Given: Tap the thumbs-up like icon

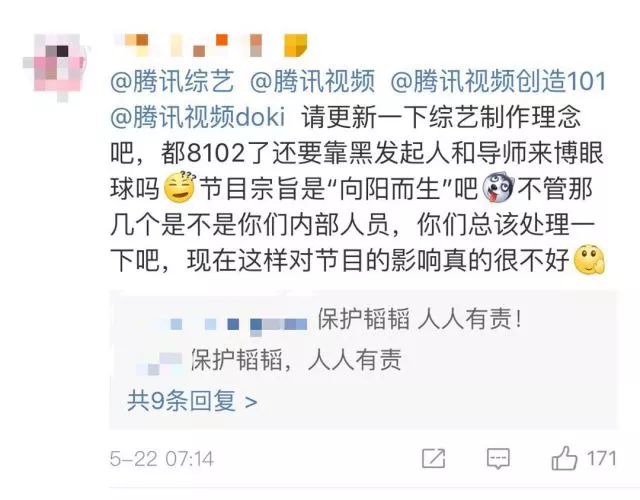Looking at the screenshot, I should (564, 458).
